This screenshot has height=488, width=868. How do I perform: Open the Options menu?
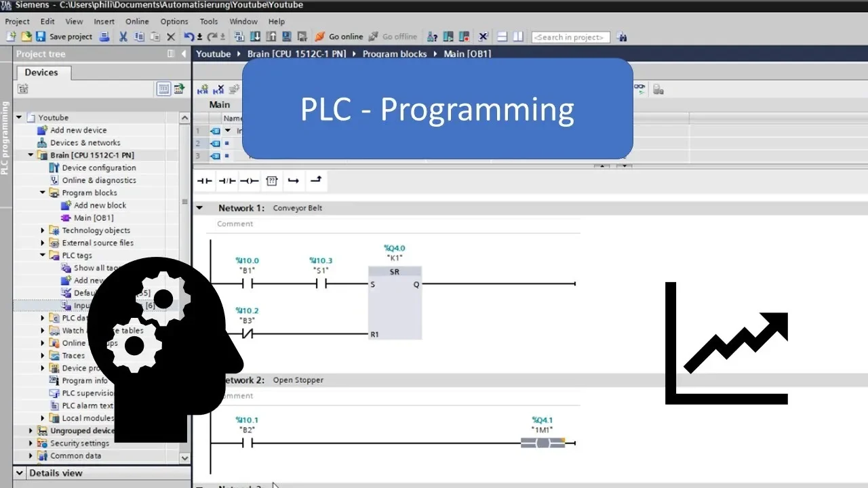175,21
